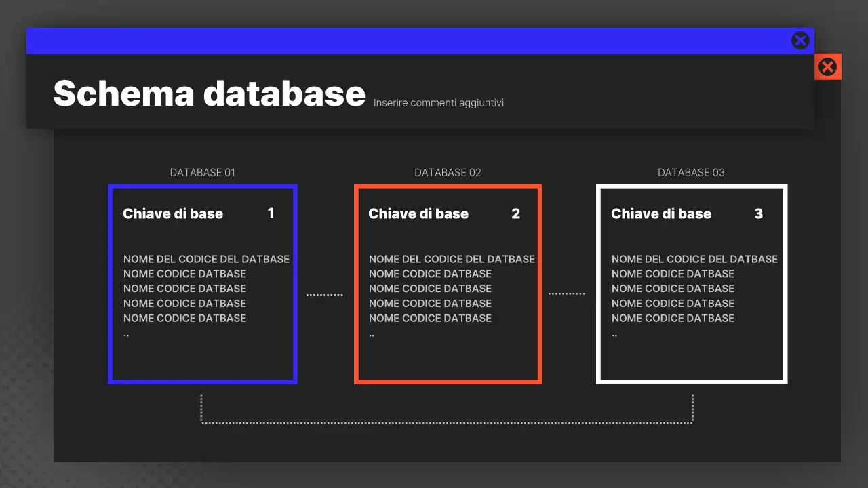Toggle the dashed connector between box 2 and 3
The height and width of the screenshot is (488, 868).
tap(567, 293)
